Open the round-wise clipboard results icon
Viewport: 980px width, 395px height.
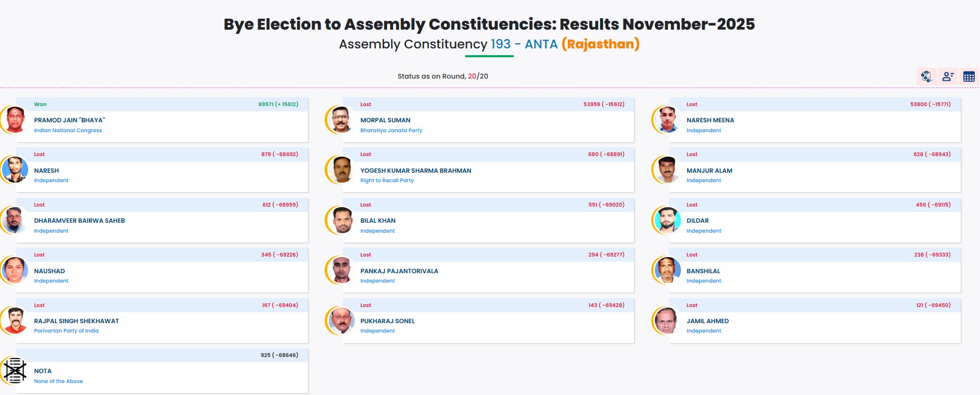tap(926, 77)
